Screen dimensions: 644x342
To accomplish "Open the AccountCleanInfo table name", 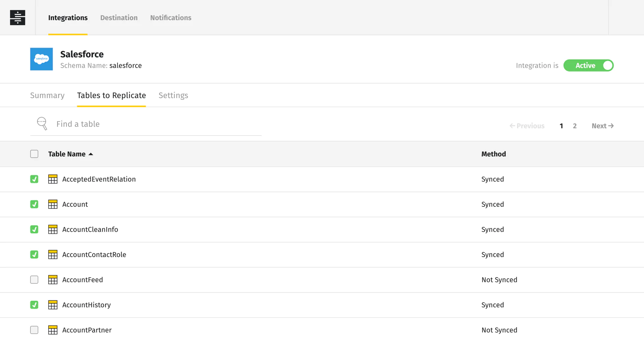I will pyautogui.click(x=90, y=229).
